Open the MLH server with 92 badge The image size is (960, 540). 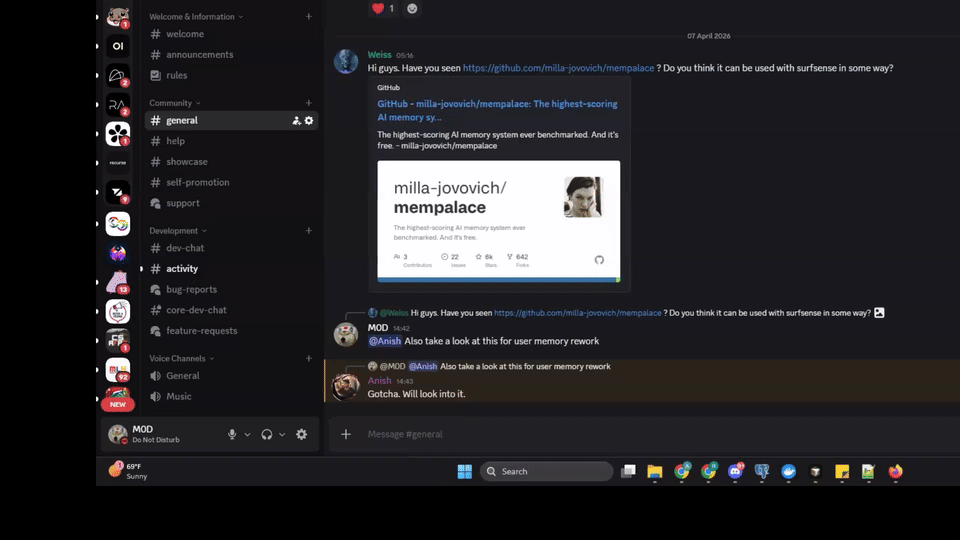click(118, 370)
